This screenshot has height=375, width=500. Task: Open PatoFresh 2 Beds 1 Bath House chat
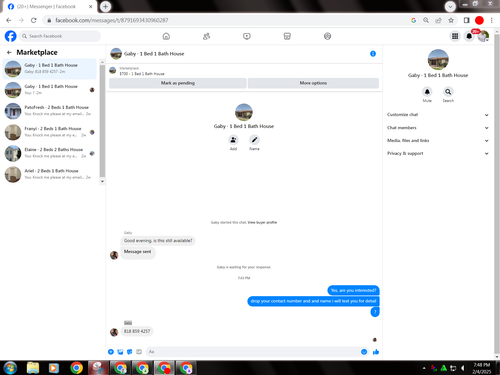pos(50,111)
